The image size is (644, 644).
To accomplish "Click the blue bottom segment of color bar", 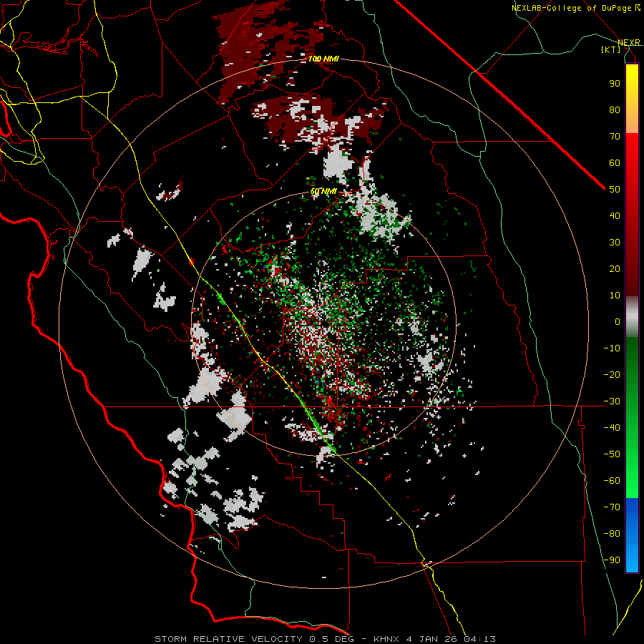I will click(x=632, y=535).
